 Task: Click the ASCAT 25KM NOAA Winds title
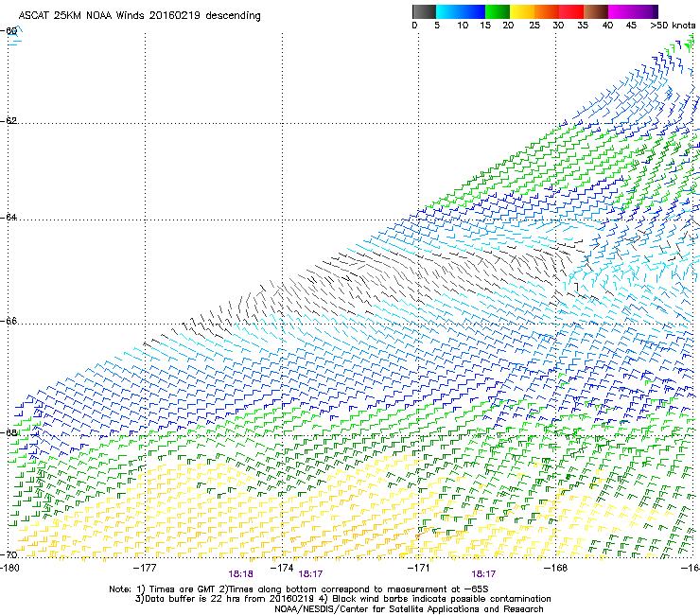[x=139, y=15]
